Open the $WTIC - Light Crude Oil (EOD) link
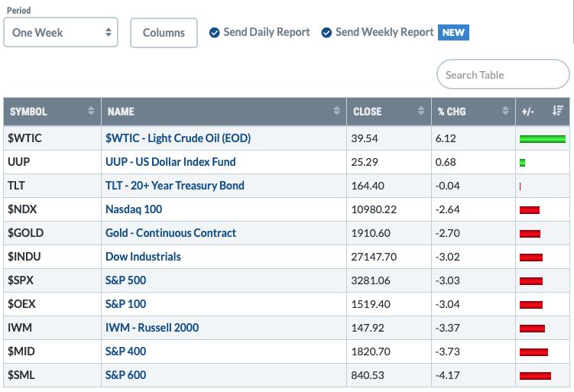 178,138
